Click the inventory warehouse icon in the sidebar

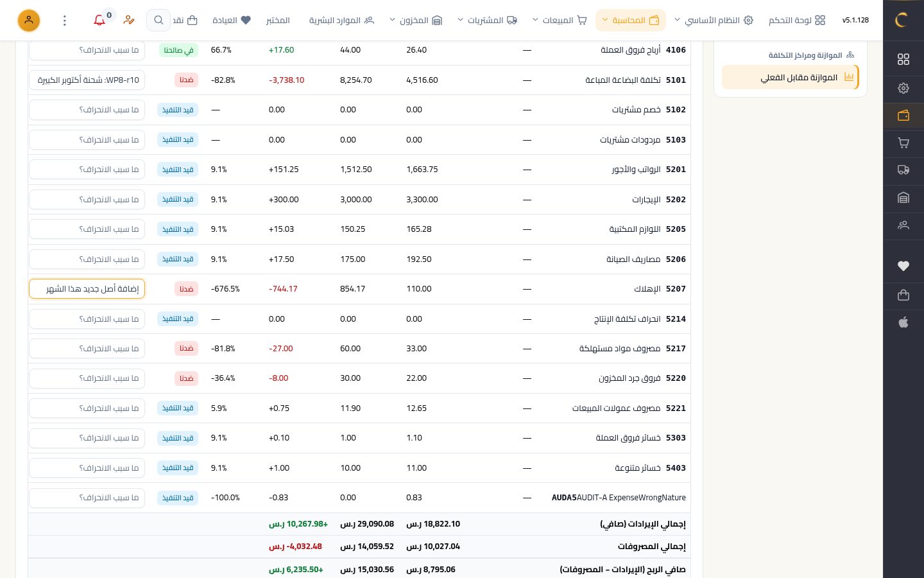(x=903, y=198)
